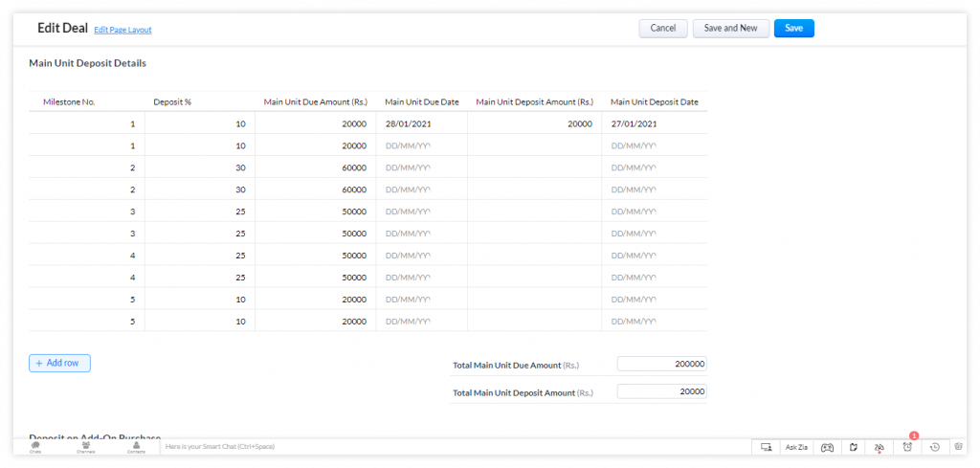
Task: Click the Main Unit Deposit Details section title
Action: [x=87, y=63]
